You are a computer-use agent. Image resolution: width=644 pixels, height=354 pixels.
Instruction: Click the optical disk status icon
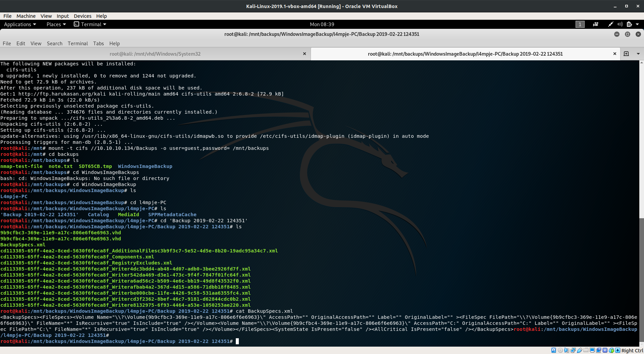(560, 350)
